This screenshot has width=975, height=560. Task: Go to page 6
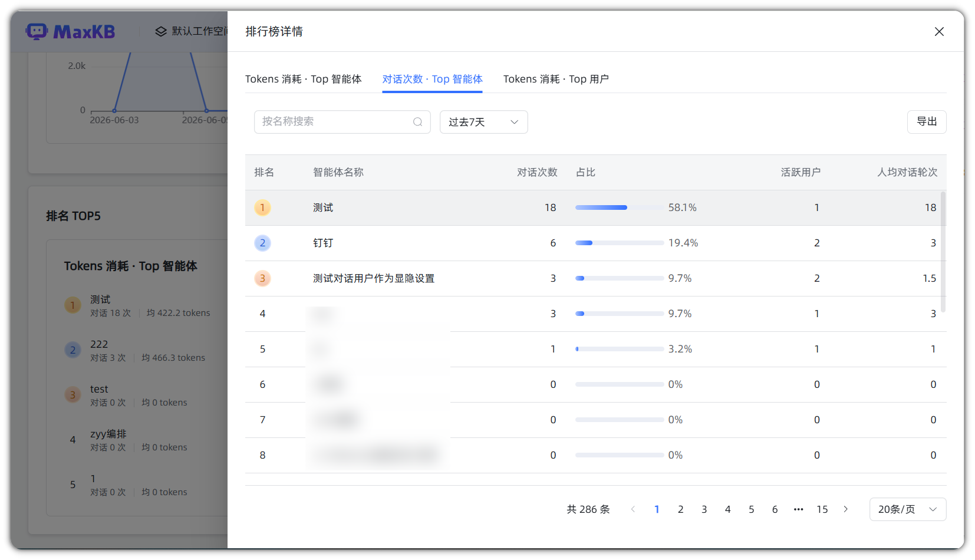click(775, 509)
